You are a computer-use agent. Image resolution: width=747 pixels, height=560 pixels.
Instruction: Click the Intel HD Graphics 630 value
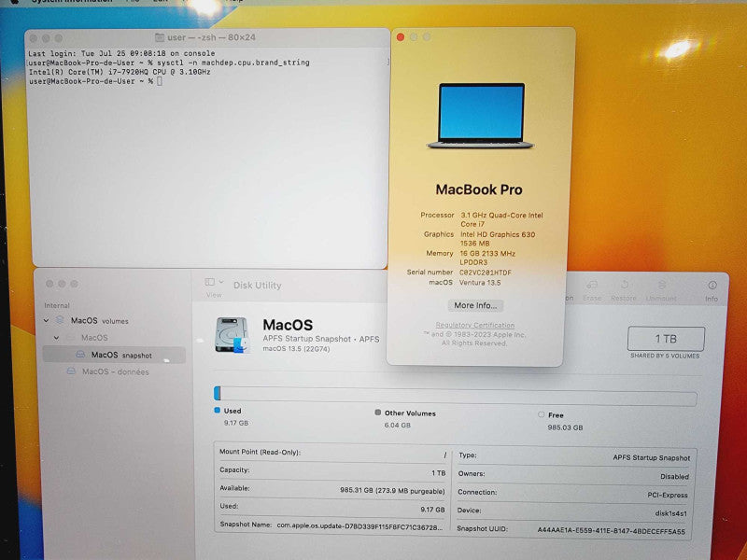pyautogui.click(x=498, y=239)
